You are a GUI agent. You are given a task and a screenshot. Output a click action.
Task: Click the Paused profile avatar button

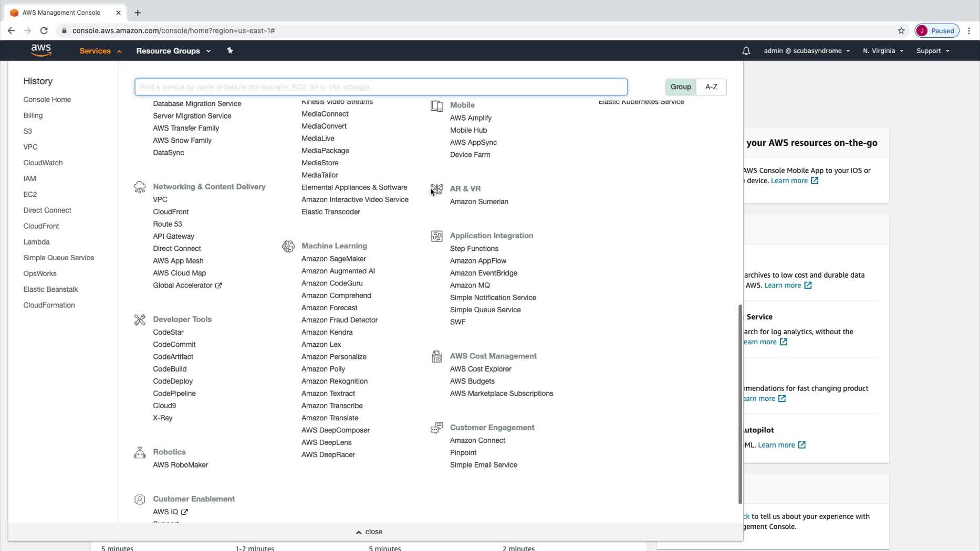(x=937, y=30)
